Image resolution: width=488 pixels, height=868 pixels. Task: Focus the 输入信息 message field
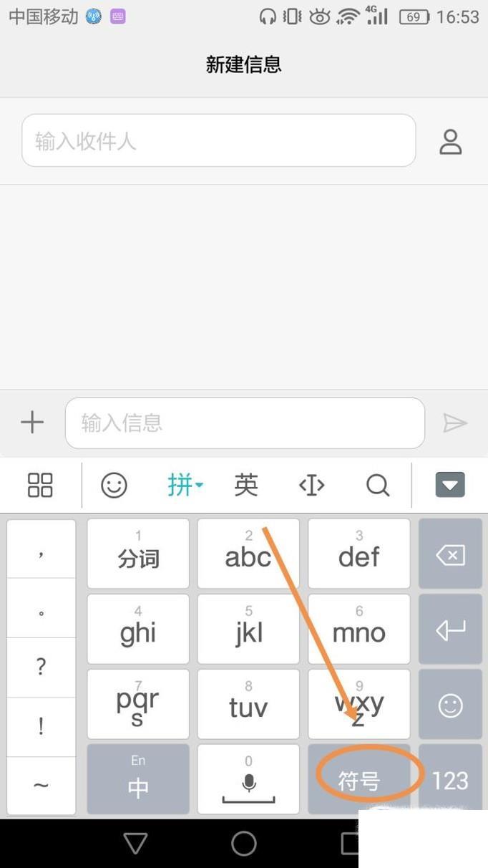click(245, 423)
